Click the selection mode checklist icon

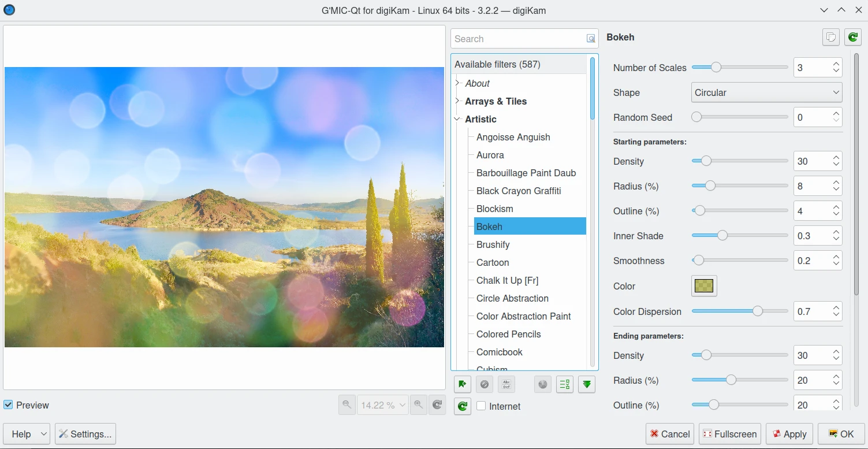[565, 384]
